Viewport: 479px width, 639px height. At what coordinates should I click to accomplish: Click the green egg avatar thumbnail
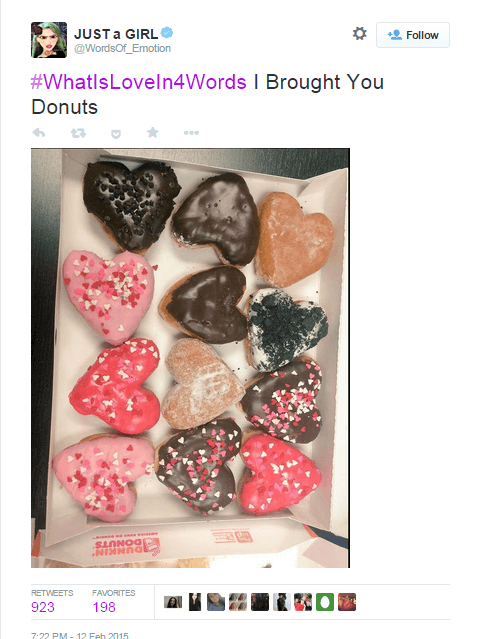pyautogui.click(x=324, y=602)
